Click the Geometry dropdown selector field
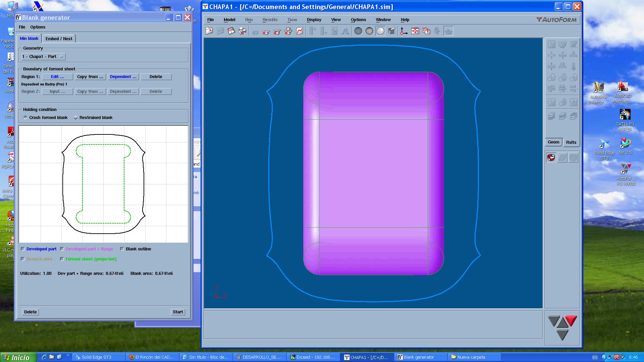The image size is (644, 362). 43,57
